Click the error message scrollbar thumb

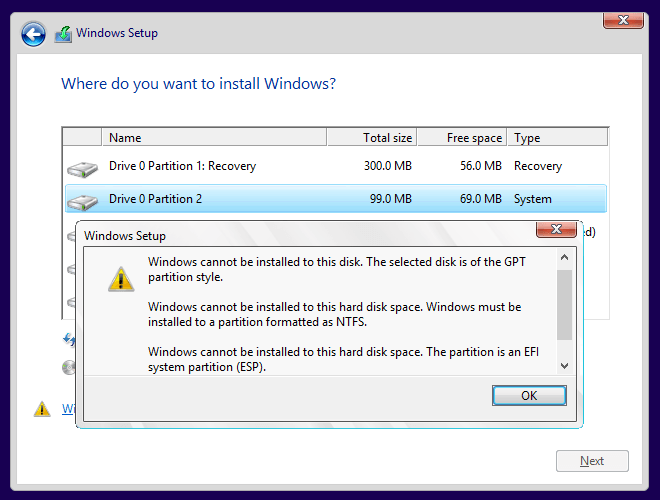pos(564,305)
